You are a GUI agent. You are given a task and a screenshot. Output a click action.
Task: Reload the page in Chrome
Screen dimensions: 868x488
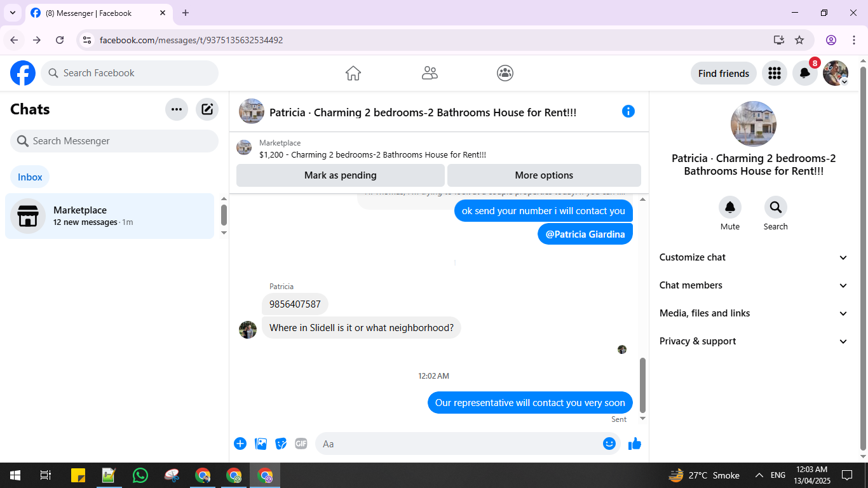click(60, 40)
